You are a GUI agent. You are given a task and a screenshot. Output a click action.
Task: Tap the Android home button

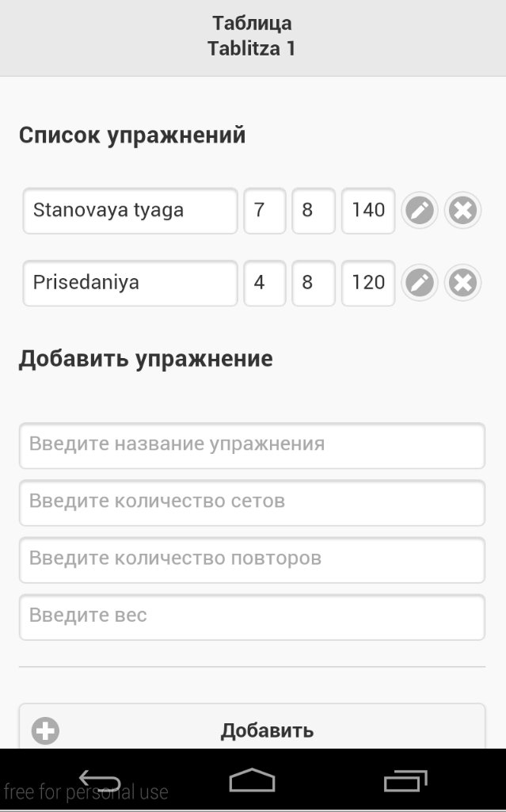253,780
